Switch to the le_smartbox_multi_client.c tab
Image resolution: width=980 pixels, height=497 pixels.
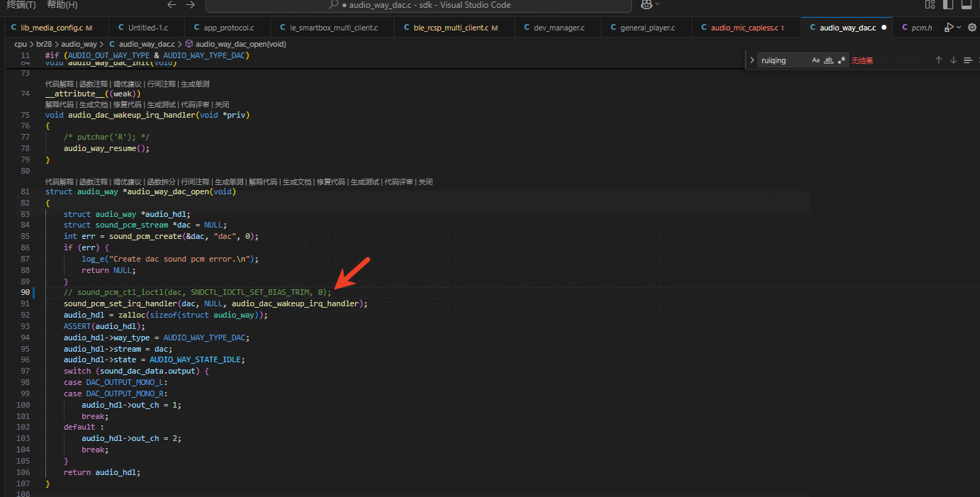[x=332, y=28]
